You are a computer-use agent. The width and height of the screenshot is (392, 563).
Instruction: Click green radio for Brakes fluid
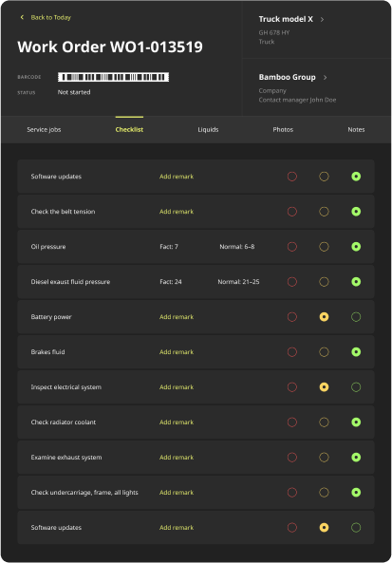point(356,352)
